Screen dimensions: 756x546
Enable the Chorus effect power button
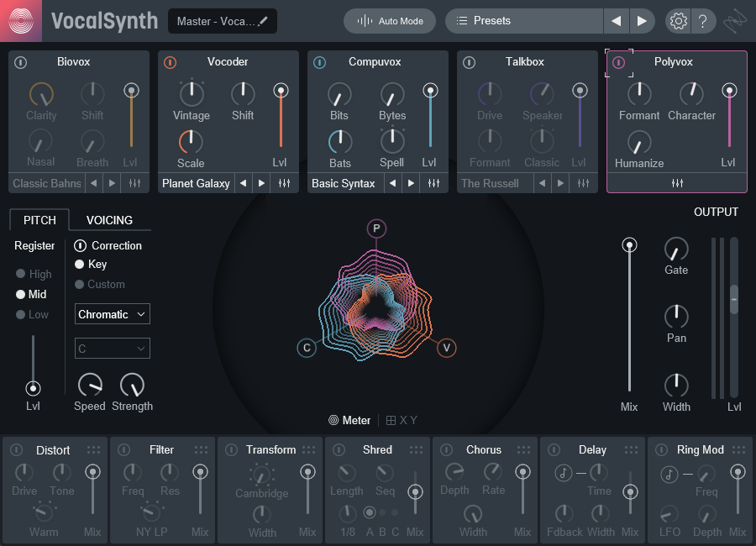(447, 450)
